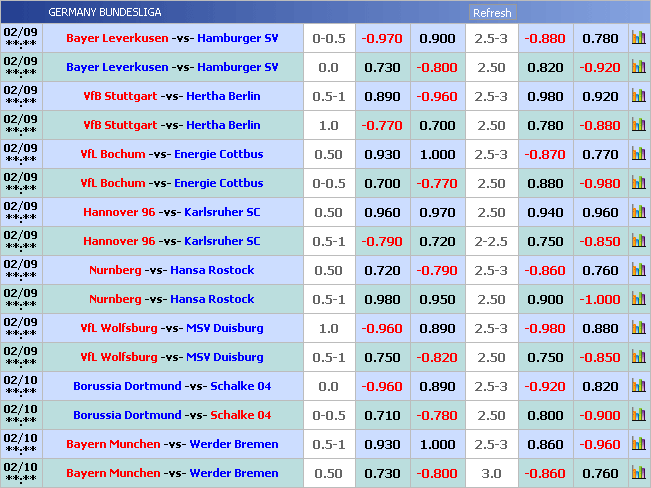The width and height of the screenshot is (651, 488).
Task: Open chart icon for Bayern Munchen 0.50 row
Action: [x=638, y=474]
